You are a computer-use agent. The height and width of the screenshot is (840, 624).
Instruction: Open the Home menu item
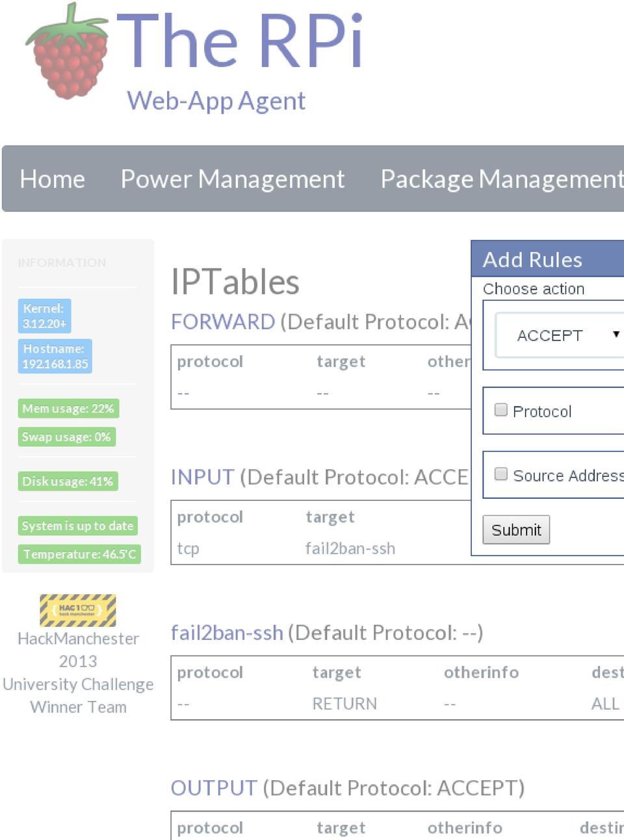coord(52,179)
